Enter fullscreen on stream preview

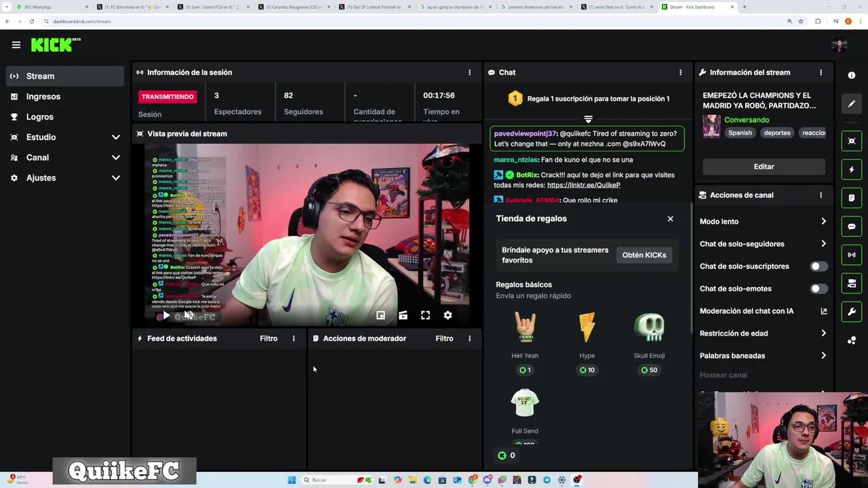[x=425, y=315]
